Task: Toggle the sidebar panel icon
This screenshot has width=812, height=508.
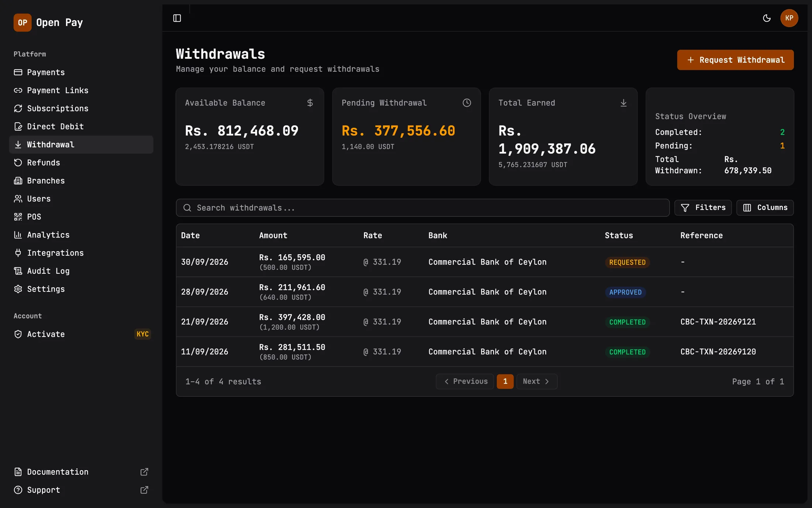Action: (x=177, y=18)
